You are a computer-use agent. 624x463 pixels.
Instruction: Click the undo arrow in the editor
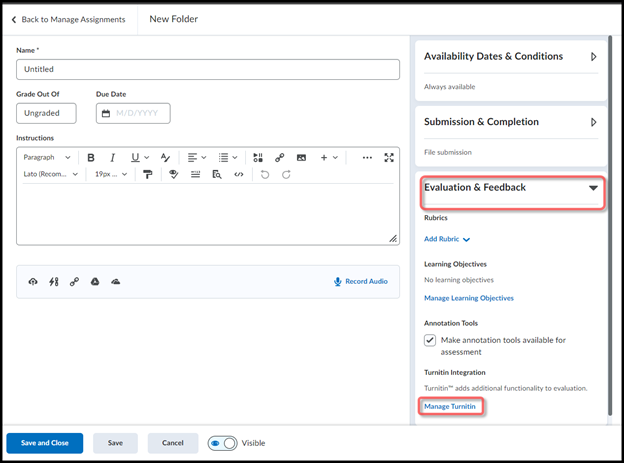click(265, 174)
